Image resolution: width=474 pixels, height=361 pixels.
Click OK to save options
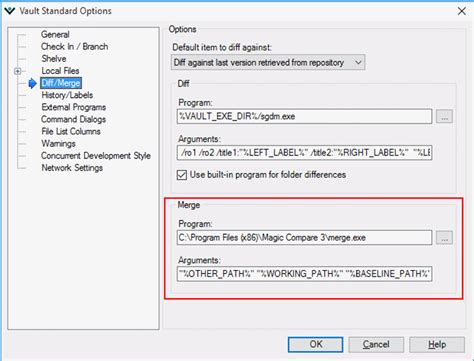(315, 344)
